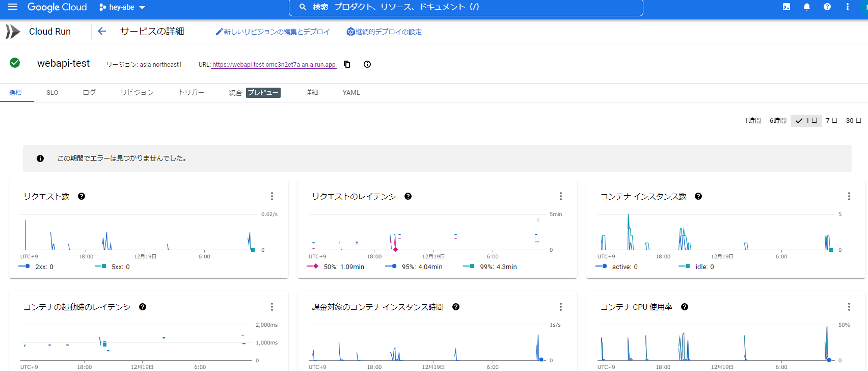
Task: Open help for コンテナの起動時のレイテンシ chart
Action: (143, 307)
